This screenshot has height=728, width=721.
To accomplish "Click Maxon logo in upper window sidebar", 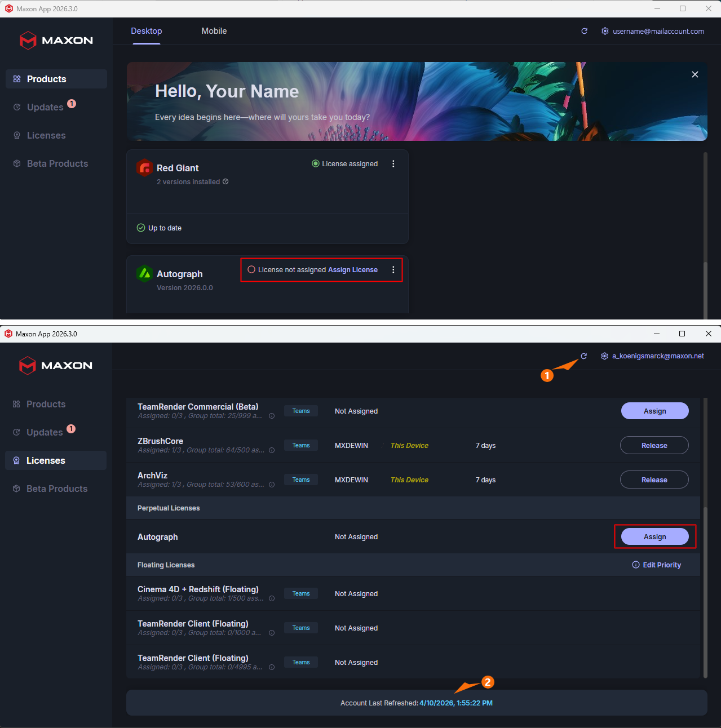I will pyautogui.click(x=56, y=41).
